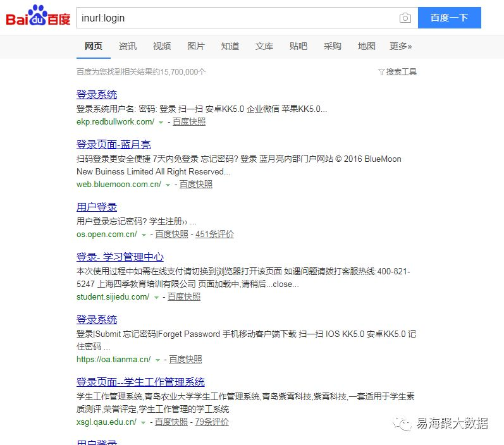Switch to the 资讯 tab
This screenshot has height=445, width=504.
128,46
